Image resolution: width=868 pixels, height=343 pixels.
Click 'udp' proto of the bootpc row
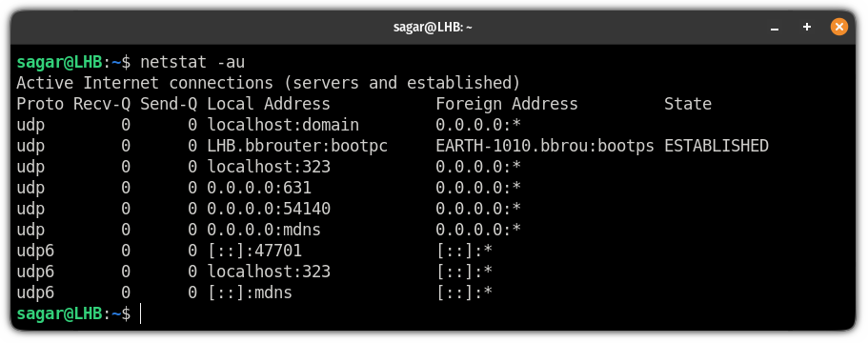30,146
